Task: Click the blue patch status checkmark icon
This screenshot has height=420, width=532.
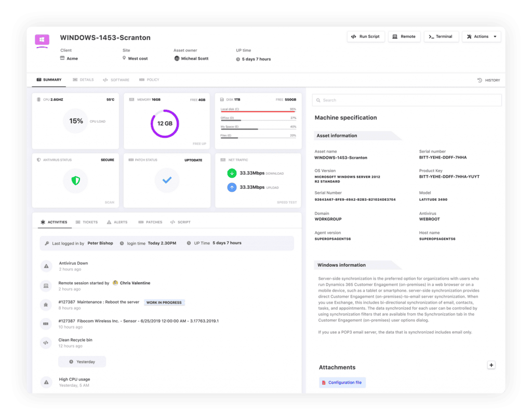Action: (167, 180)
